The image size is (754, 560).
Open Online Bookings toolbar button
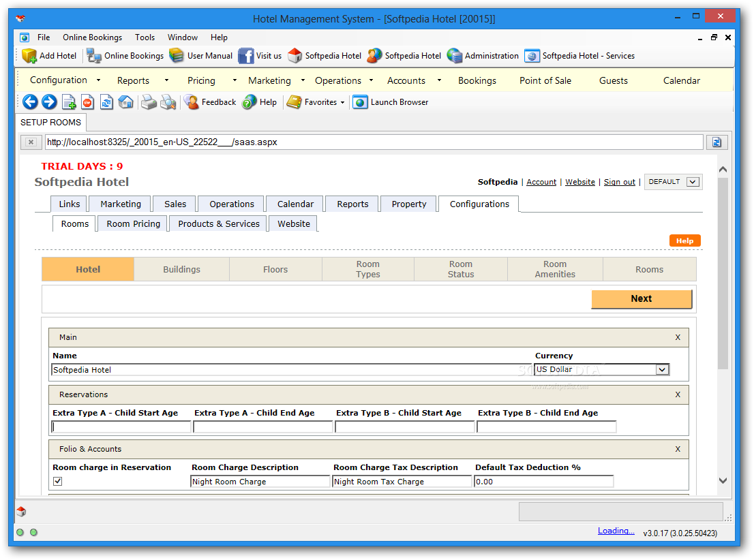coord(125,56)
